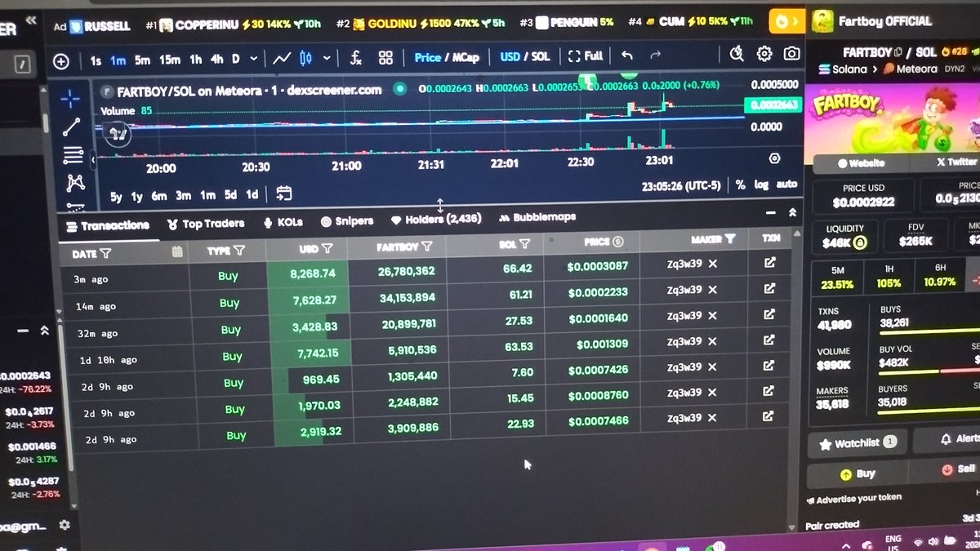Open the fx indicators menu
This screenshot has width=980, height=551.
[356, 57]
